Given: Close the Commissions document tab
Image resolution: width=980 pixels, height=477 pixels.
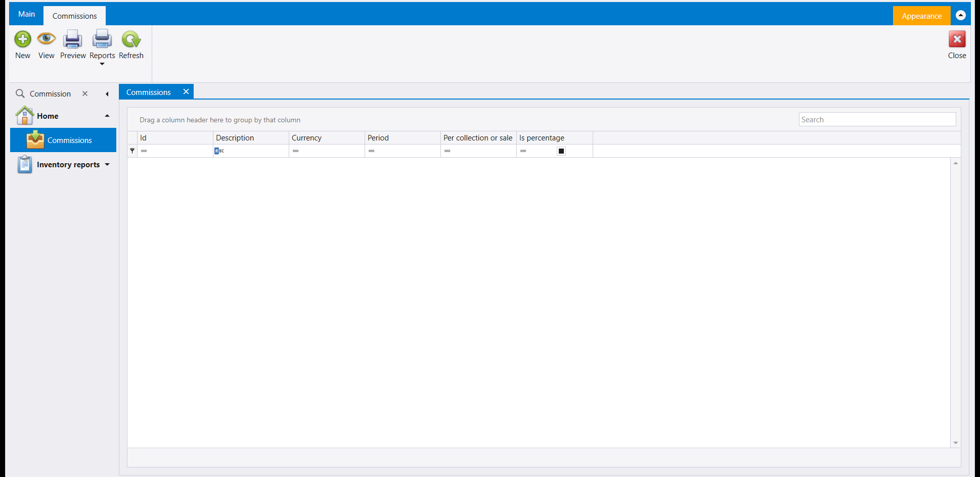Looking at the screenshot, I should point(186,91).
